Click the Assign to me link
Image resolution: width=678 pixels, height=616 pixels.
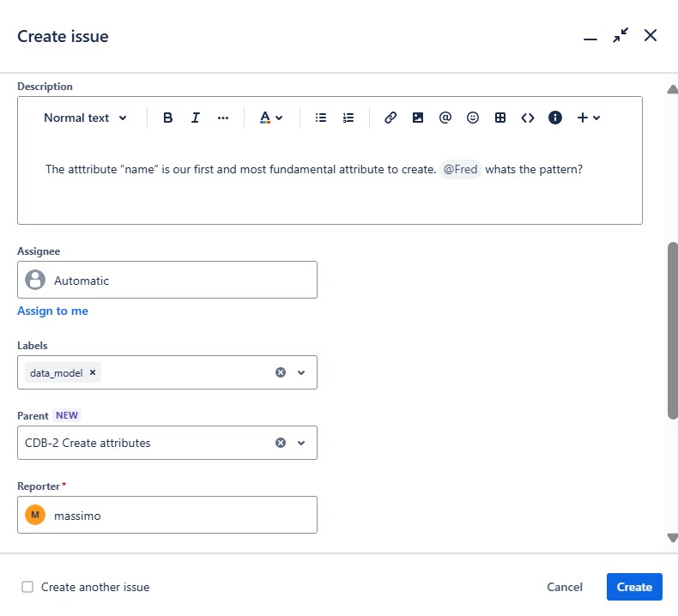tap(52, 311)
